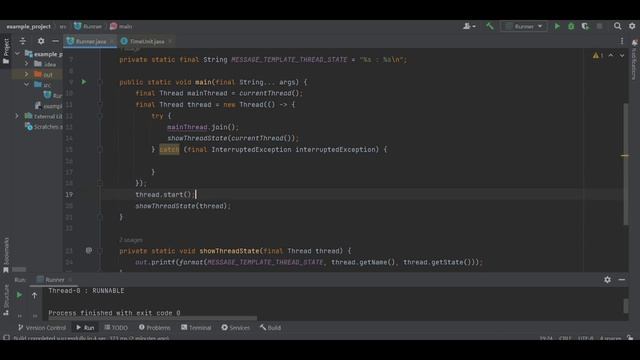
Task: Select the Runner class under the src folder
Action: (53, 95)
